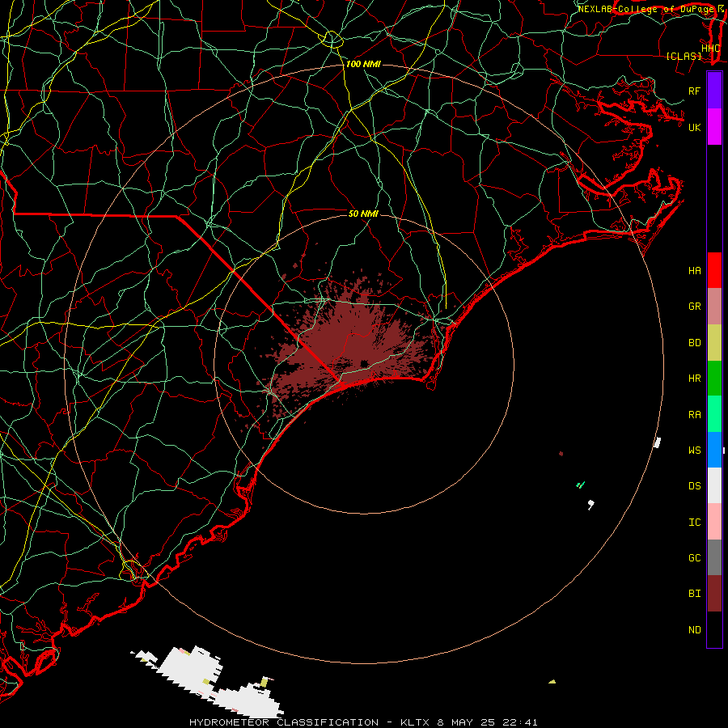Click the "GC" legend label
Viewport: 728px width, 728px height.
[694, 557]
